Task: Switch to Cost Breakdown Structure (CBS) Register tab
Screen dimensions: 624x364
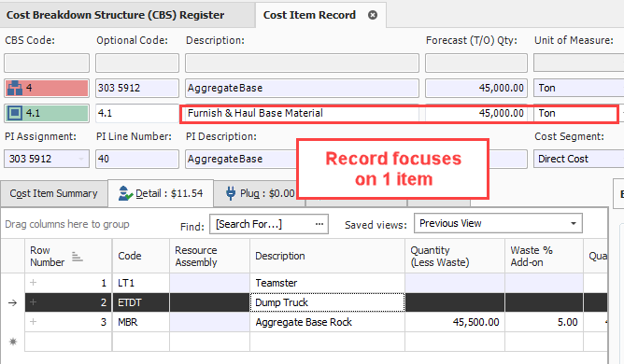Action: (x=116, y=15)
